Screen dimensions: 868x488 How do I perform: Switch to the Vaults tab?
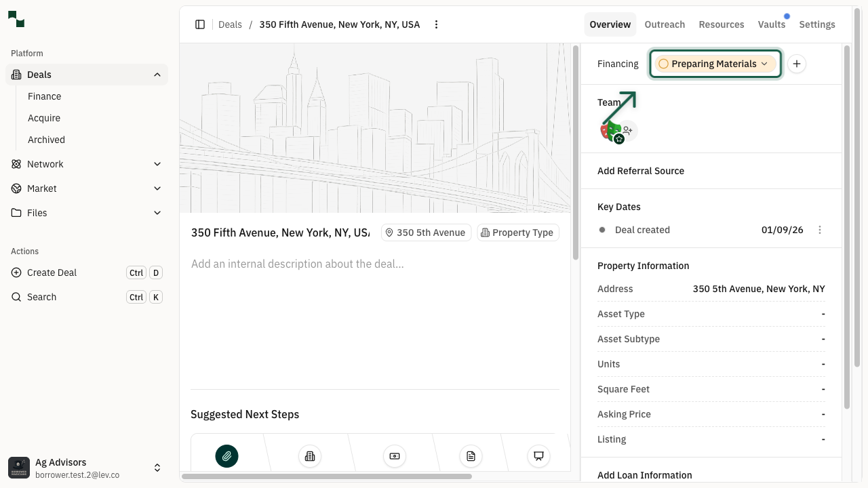(771, 24)
